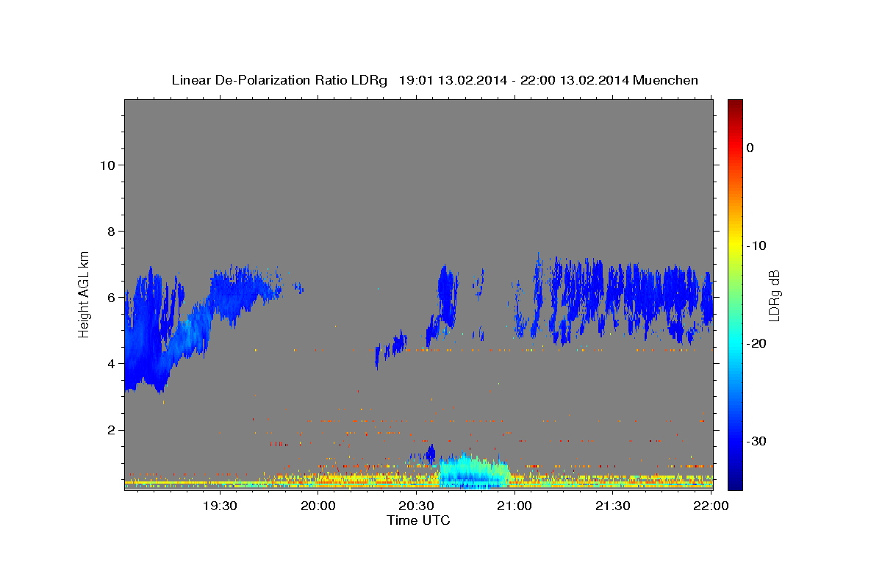Click the height tick label 8
882x588 pixels.
(112, 231)
